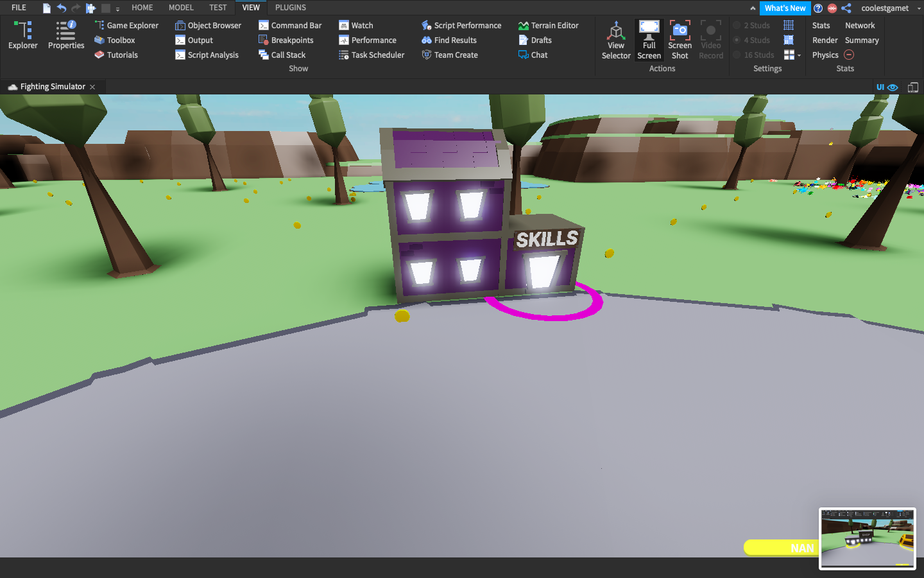The height and width of the screenshot is (578, 924).
Task: Click the New file icon
Action: [x=47, y=8]
